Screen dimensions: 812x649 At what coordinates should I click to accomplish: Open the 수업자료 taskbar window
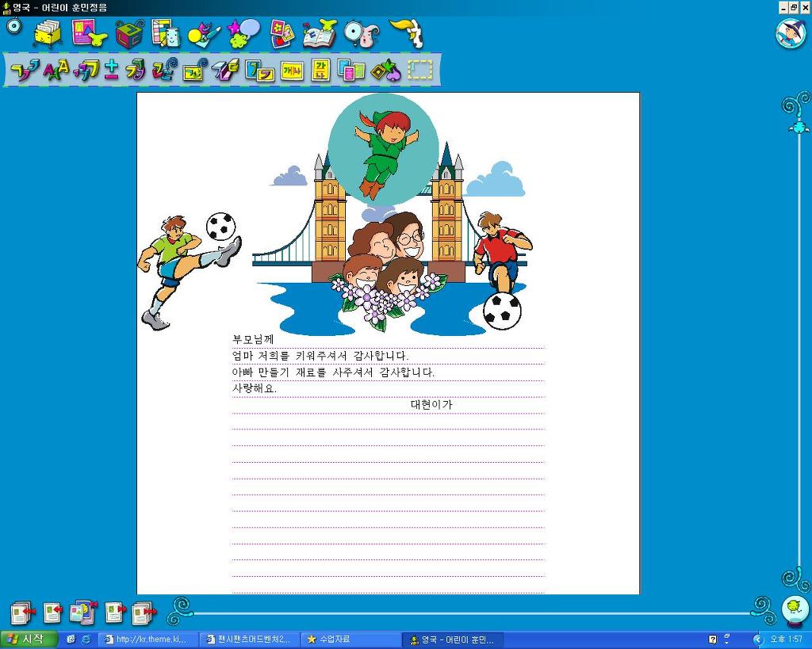[x=350, y=639]
